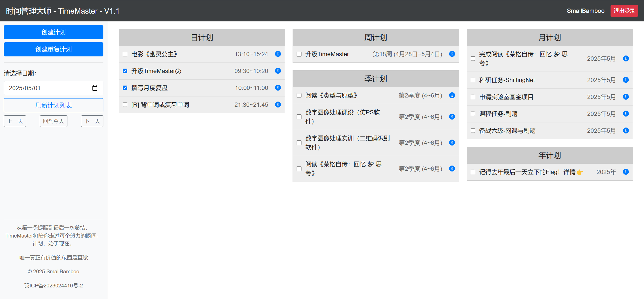Show details icon for 阅读《类型与原型》
Viewport: 644px width, 299px height.
pyautogui.click(x=452, y=95)
